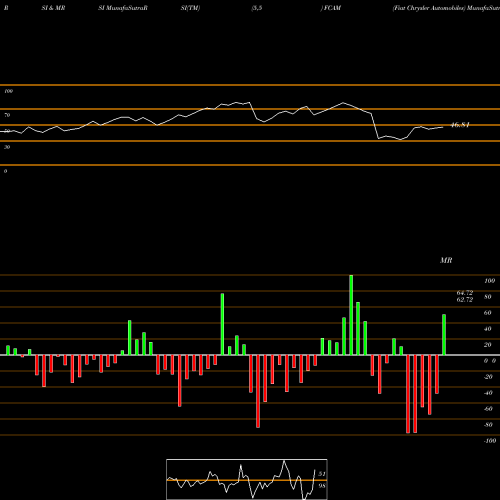
Task: Click the ') FCAM' ticker text
Action: (x=331, y=8)
